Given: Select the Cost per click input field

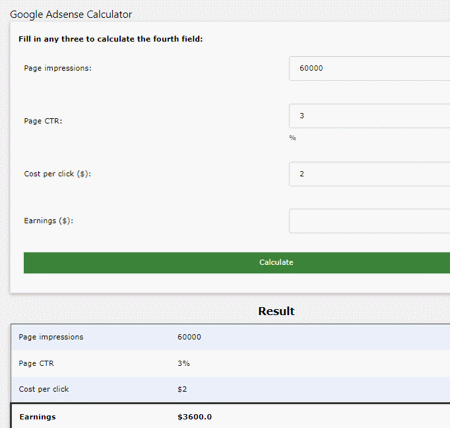Looking at the screenshot, I should (369, 174).
